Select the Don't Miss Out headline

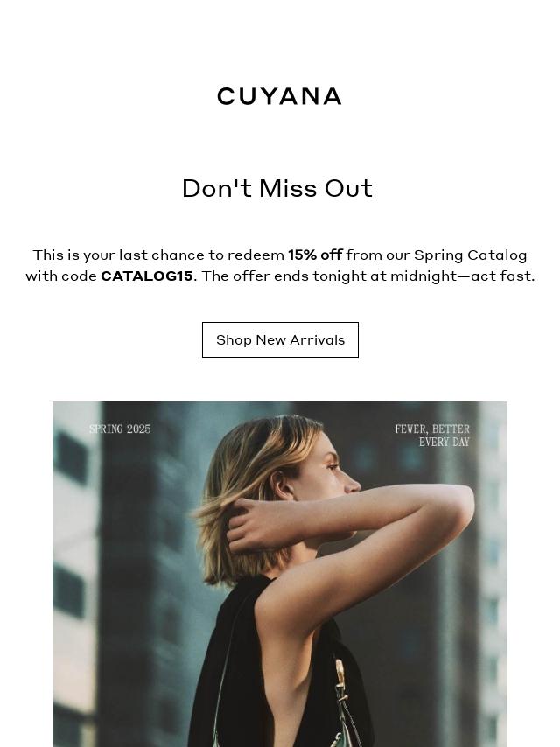pos(276,188)
